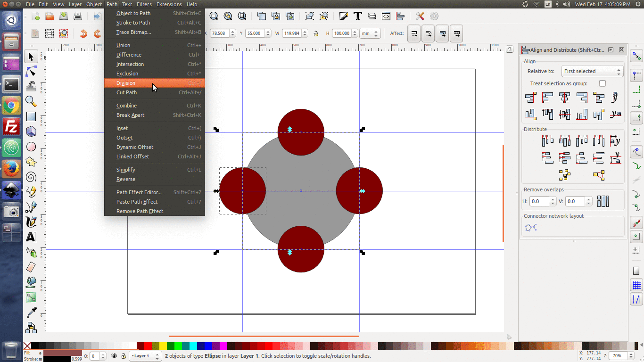Choose Break Apart from Path menu
Image resolution: width=644 pixels, height=362 pixels.
click(x=155, y=115)
